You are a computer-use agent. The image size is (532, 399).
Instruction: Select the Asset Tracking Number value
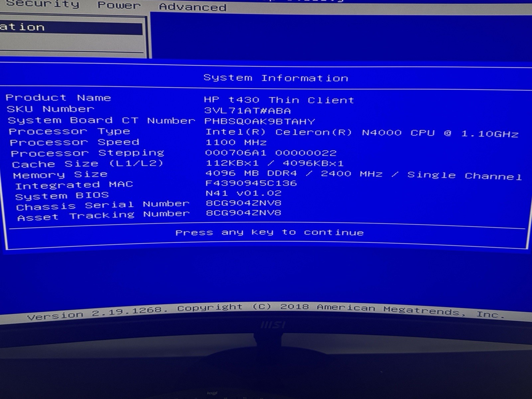point(243,213)
